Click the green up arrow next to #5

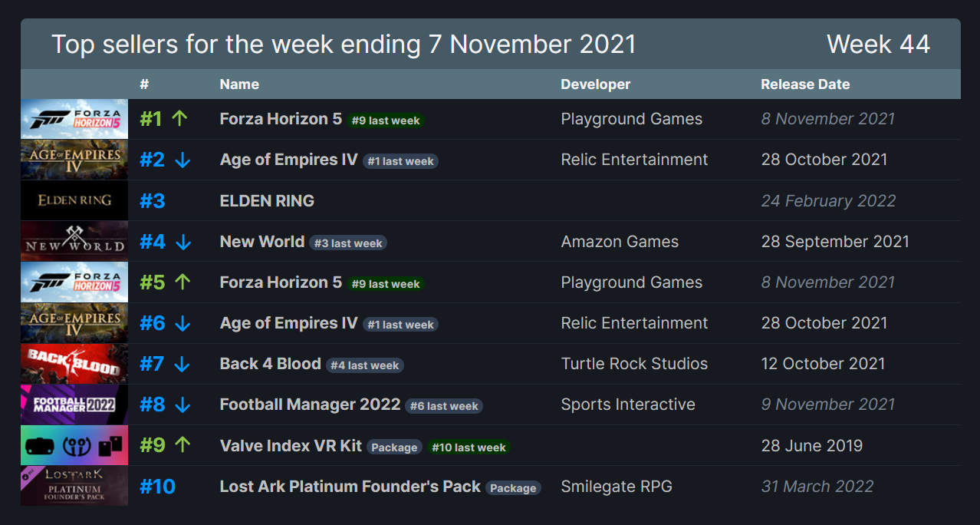(x=182, y=282)
